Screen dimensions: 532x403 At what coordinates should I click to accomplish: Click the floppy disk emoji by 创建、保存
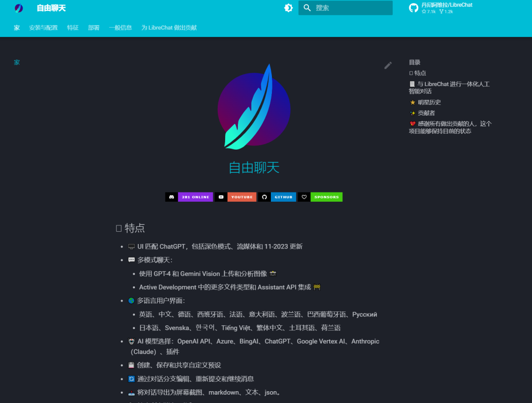pos(132,365)
